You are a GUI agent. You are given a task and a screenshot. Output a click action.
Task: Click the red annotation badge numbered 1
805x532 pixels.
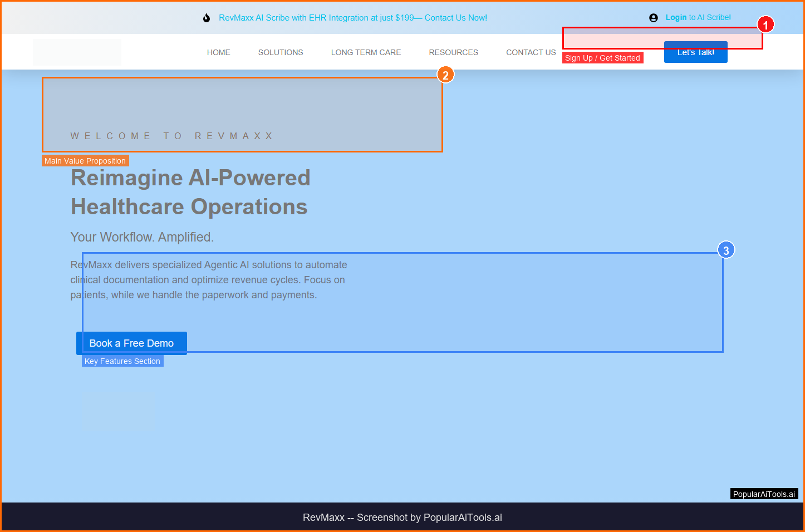coord(765,25)
